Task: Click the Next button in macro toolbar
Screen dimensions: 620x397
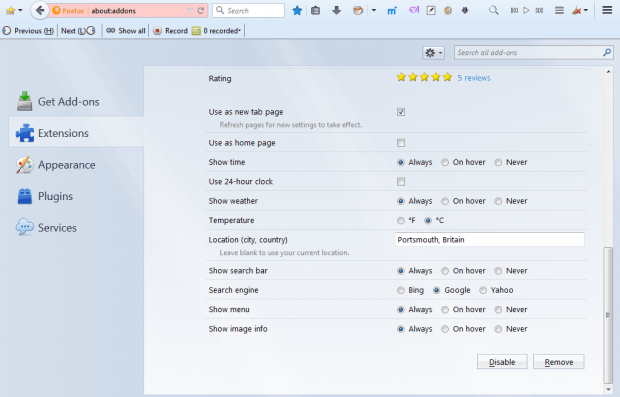Action: [78, 30]
